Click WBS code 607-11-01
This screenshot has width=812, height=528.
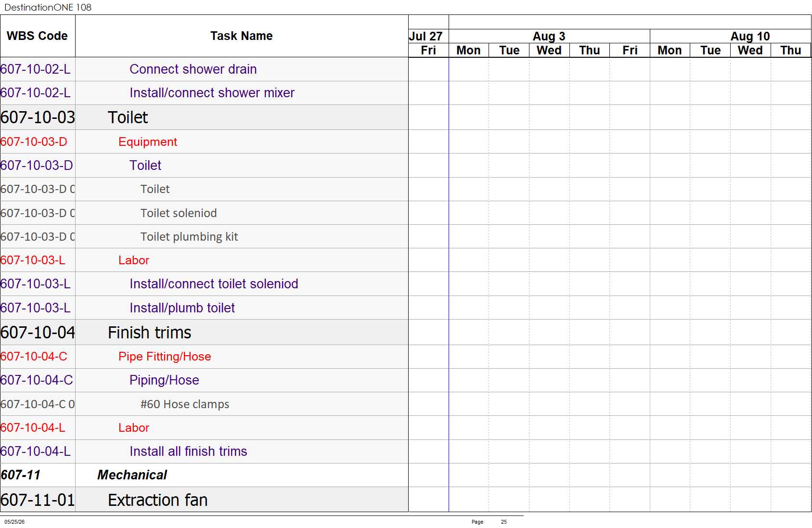(x=38, y=500)
